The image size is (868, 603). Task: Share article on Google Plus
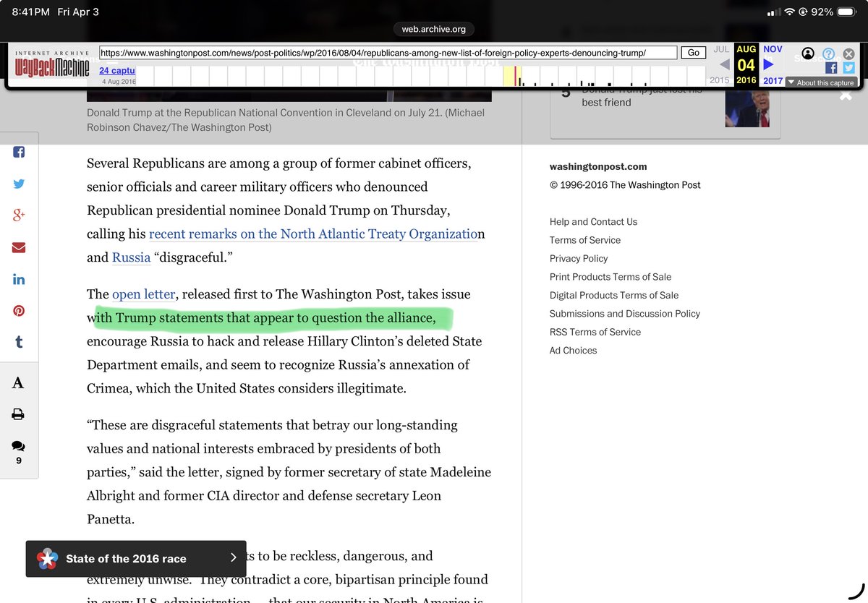click(x=19, y=215)
